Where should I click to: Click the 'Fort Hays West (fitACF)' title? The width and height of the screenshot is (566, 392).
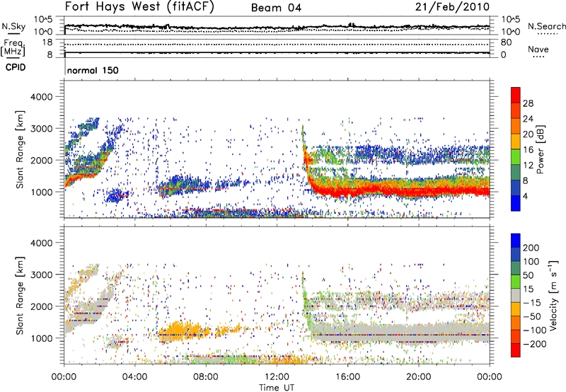[139, 7]
